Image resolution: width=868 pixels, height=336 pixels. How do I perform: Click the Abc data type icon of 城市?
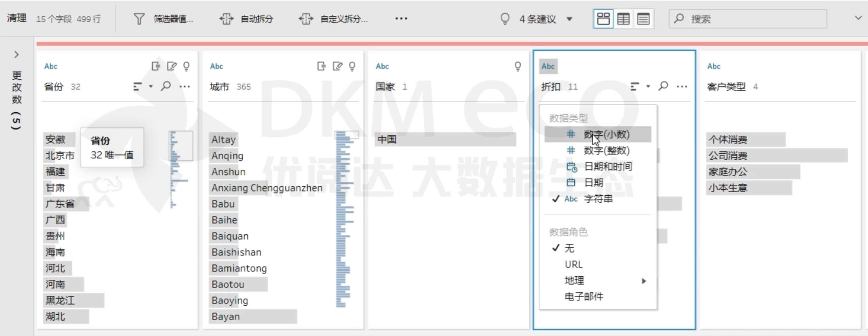(216, 66)
